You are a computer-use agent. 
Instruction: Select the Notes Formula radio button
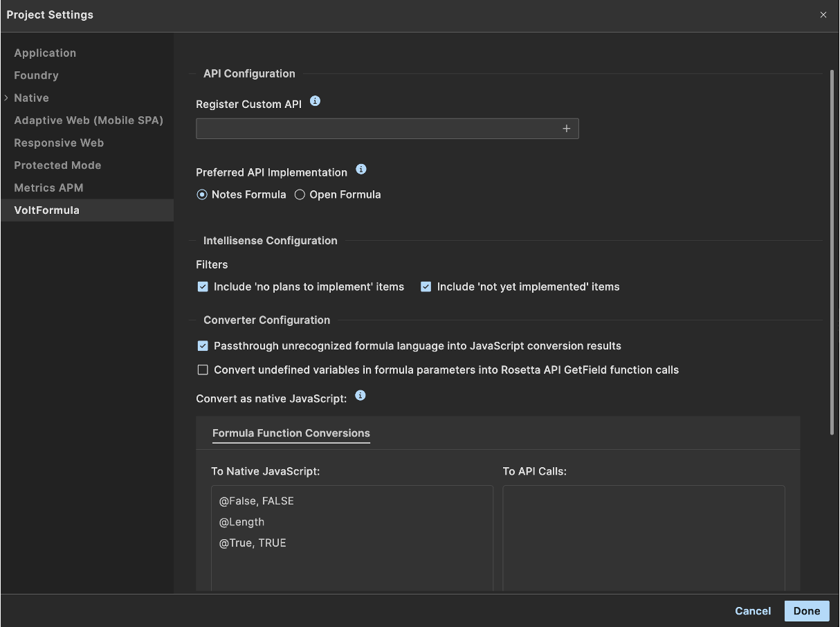click(202, 195)
